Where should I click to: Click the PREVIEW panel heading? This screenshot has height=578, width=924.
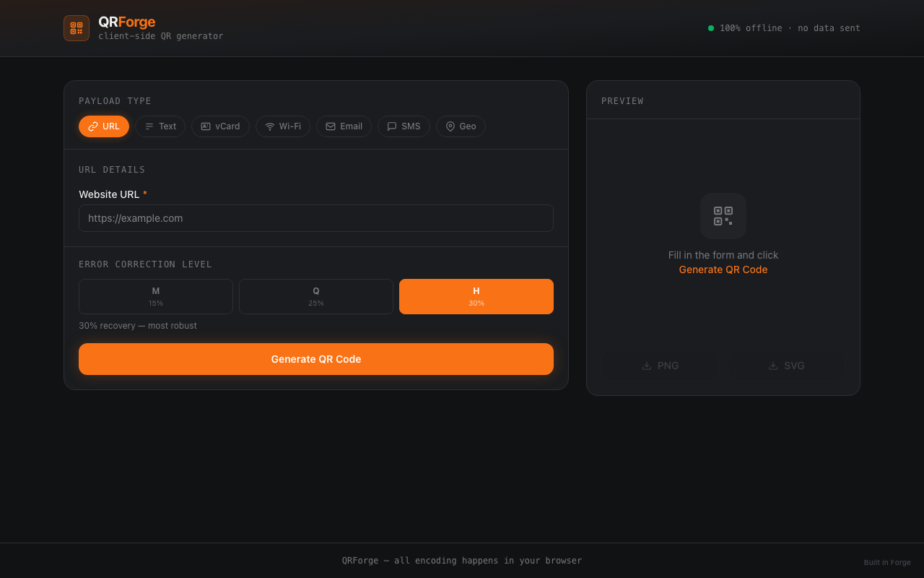click(622, 101)
